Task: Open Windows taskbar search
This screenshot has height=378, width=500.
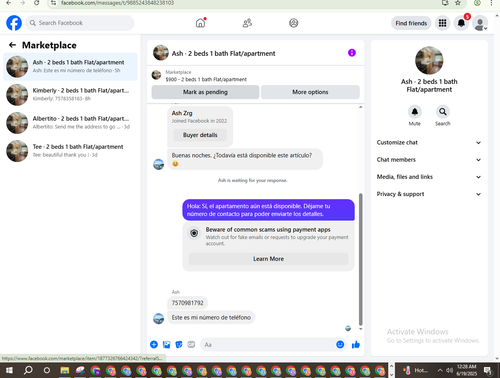Action: (28, 370)
